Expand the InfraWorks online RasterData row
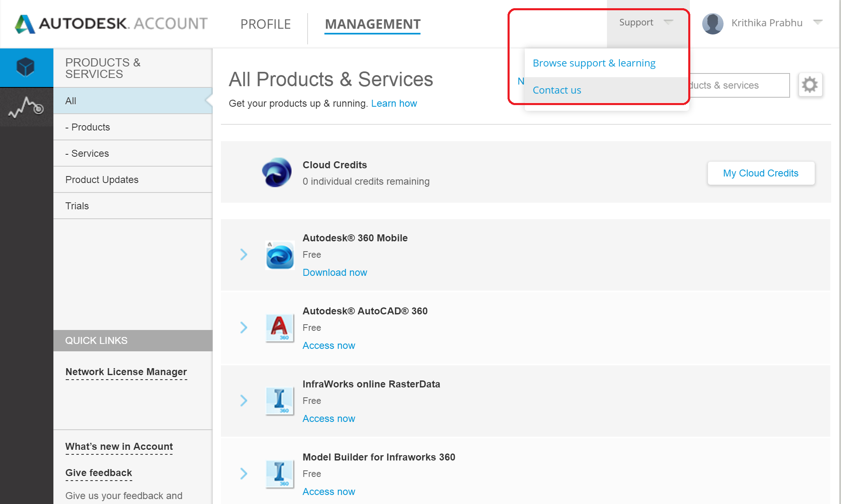Image resolution: width=841 pixels, height=504 pixels. pyautogui.click(x=244, y=401)
